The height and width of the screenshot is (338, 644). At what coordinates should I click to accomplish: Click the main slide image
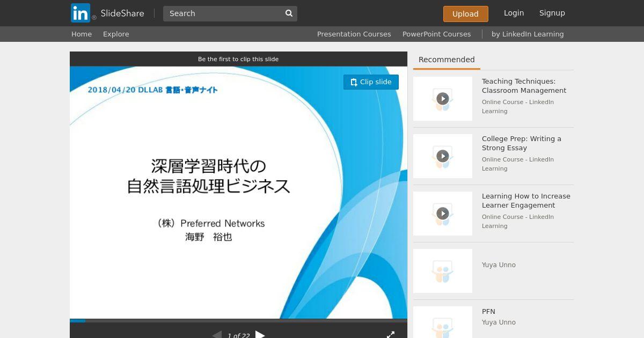coord(238,193)
